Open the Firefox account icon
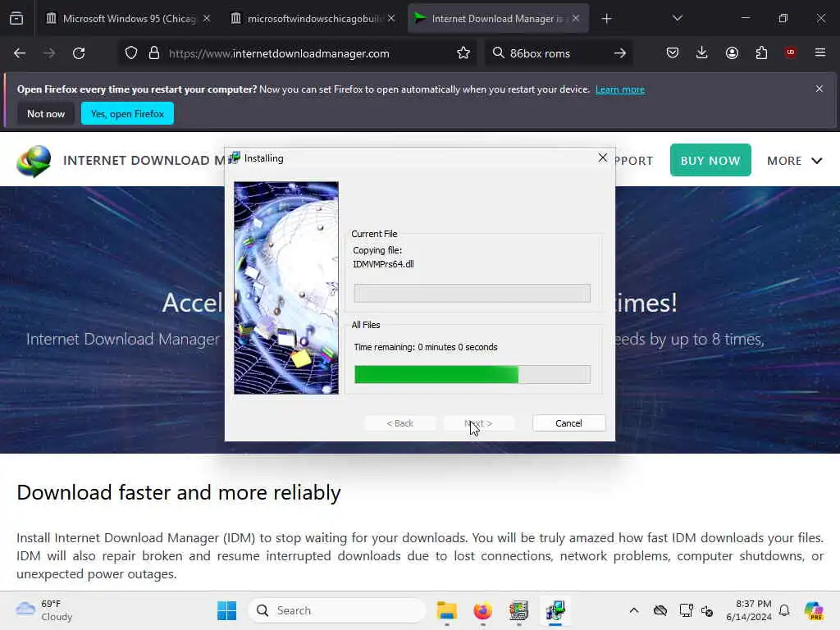The width and height of the screenshot is (840, 630). click(732, 52)
